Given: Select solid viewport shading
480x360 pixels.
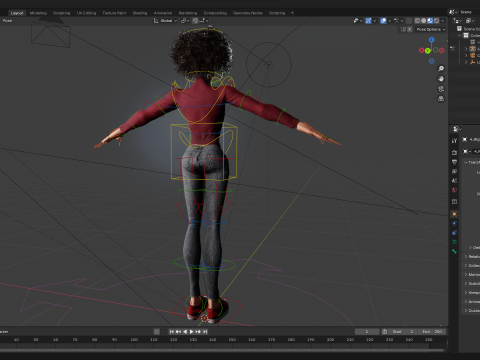Looking at the screenshot, I should (424, 21).
